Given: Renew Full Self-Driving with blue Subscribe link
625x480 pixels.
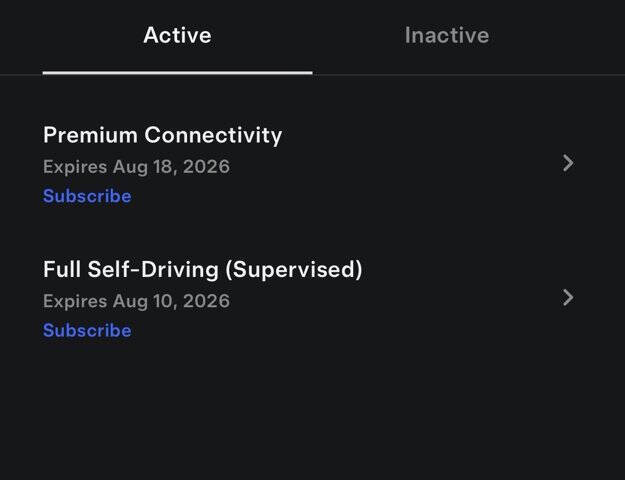Looking at the screenshot, I should pos(87,330).
